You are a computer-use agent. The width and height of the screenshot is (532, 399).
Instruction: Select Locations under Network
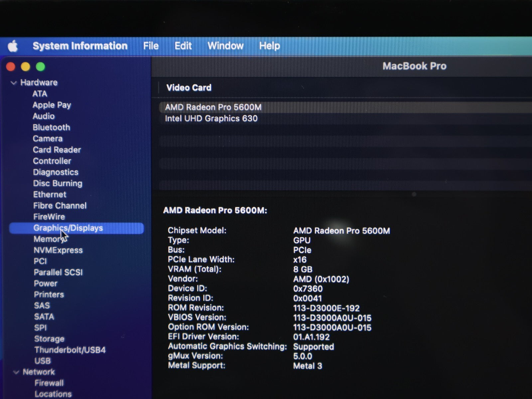[53, 394]
